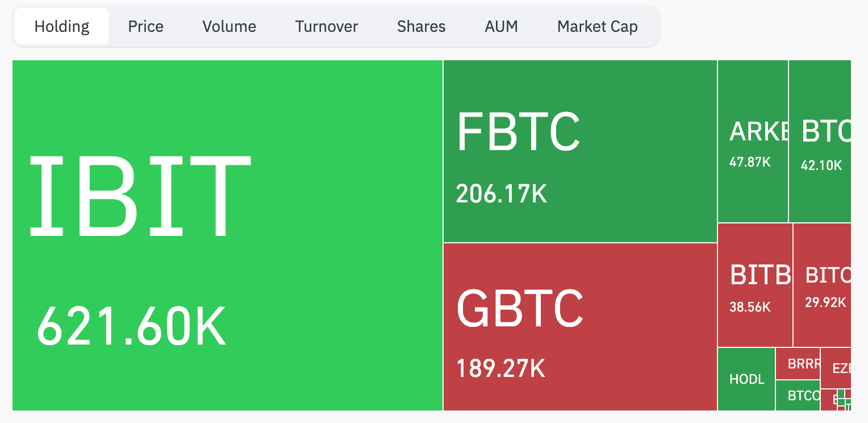Switch to the Holding tab
The image size is (868, 423).
click(61, 26)
